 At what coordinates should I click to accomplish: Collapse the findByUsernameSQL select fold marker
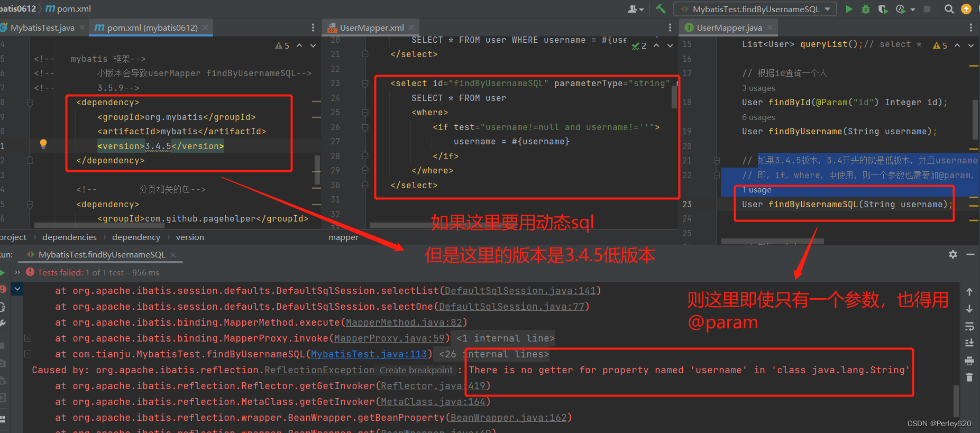(365, 84)
